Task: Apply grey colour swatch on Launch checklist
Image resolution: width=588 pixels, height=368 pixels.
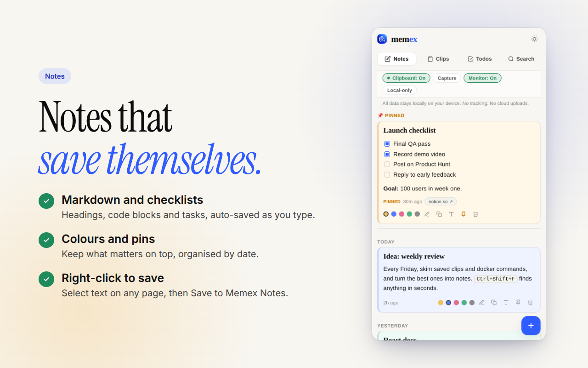Action: (x=417, y=214)
